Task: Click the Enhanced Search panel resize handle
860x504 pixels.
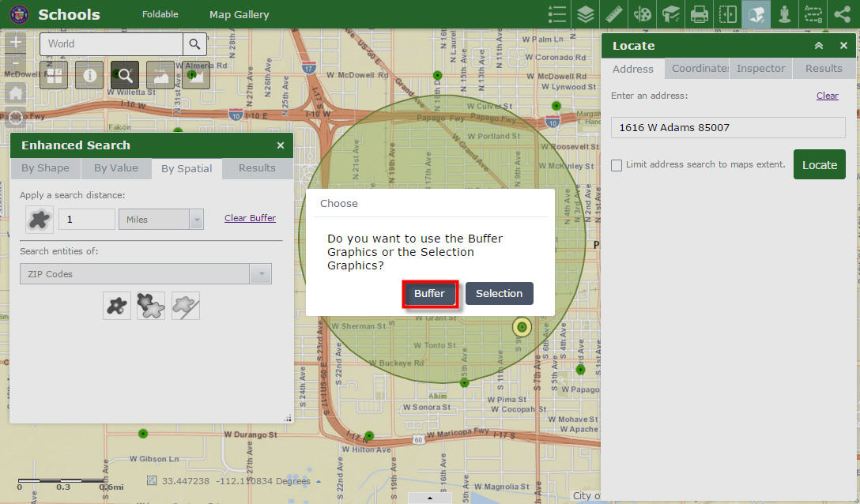Action: tap(288, 419)
